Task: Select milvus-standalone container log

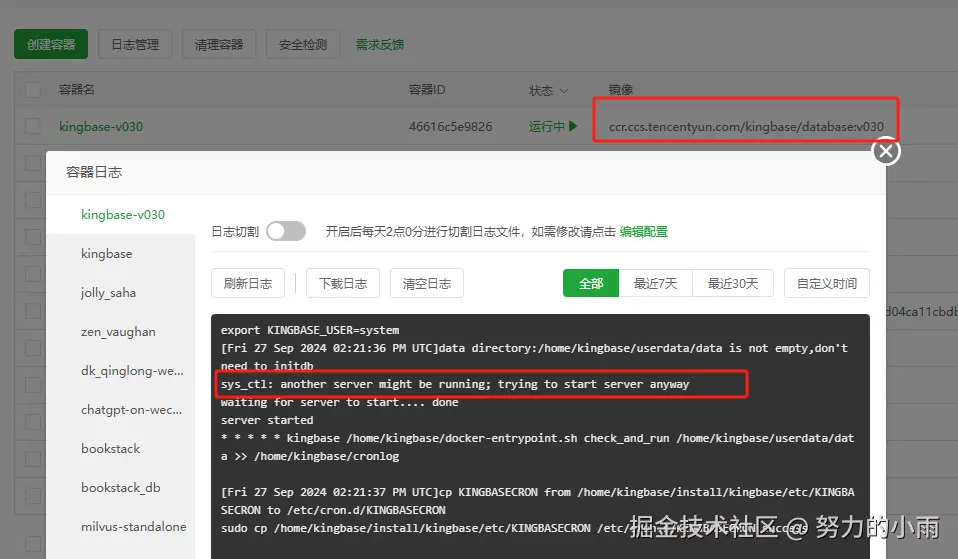Action: tap(121, 527)
